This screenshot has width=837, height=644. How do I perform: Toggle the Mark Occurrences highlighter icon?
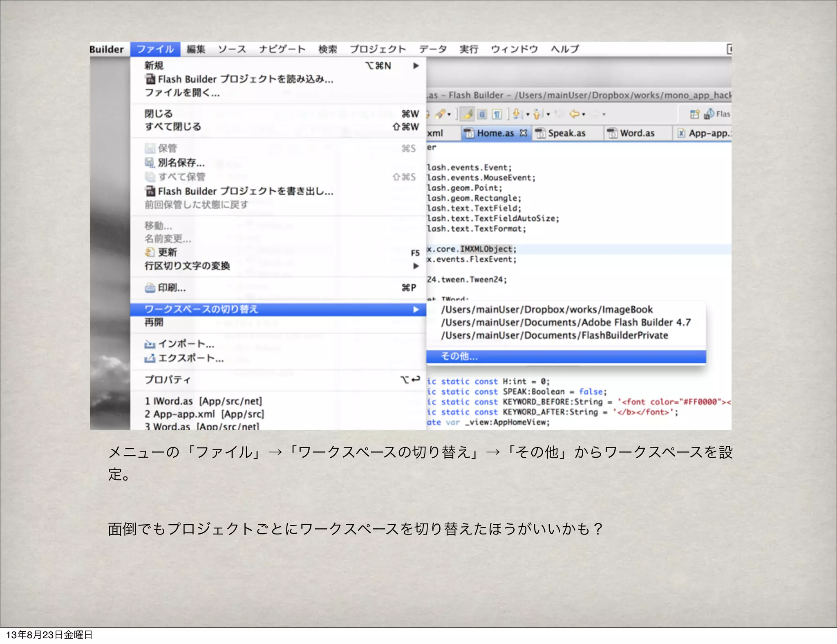(468, 114)
